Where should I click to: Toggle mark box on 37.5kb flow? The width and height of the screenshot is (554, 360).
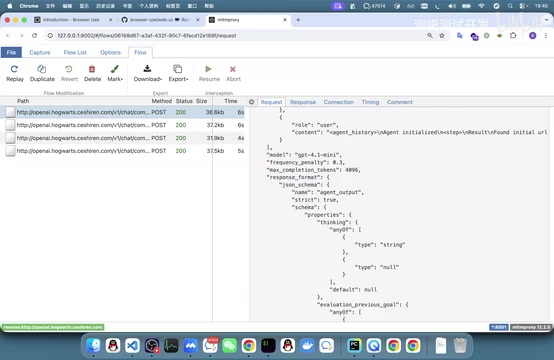click(11, 151)
